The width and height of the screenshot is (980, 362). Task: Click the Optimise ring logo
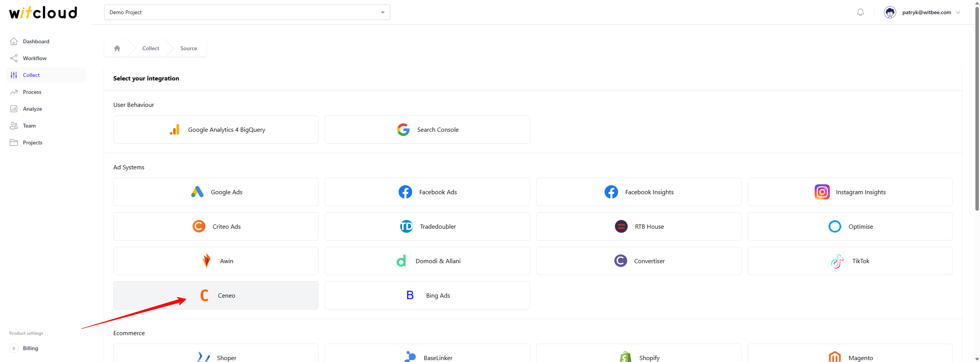click(x=835, y=226)
